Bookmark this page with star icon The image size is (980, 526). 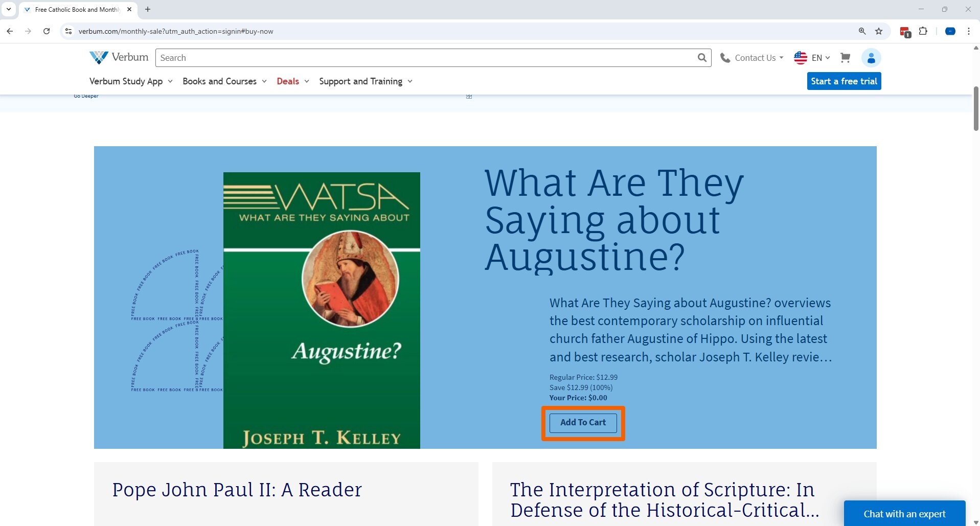tap(879, 31)
